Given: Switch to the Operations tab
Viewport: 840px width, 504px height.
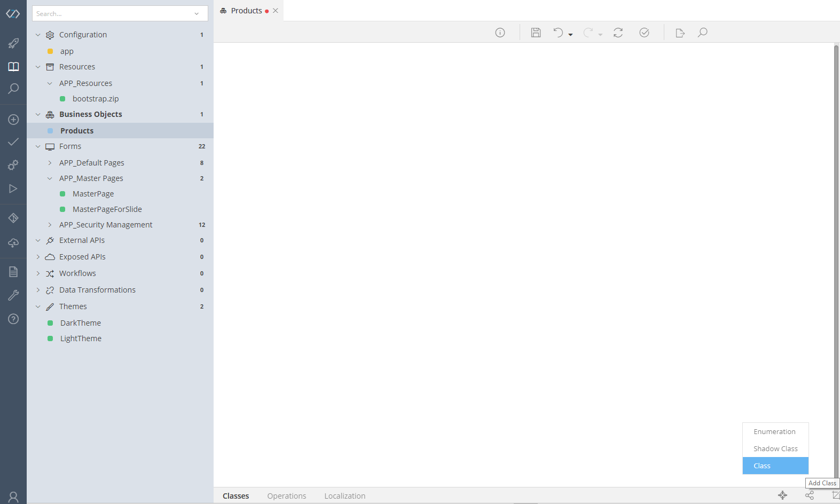Looking at the screenshot, I should pyautogui.click(x=287, y=496).
